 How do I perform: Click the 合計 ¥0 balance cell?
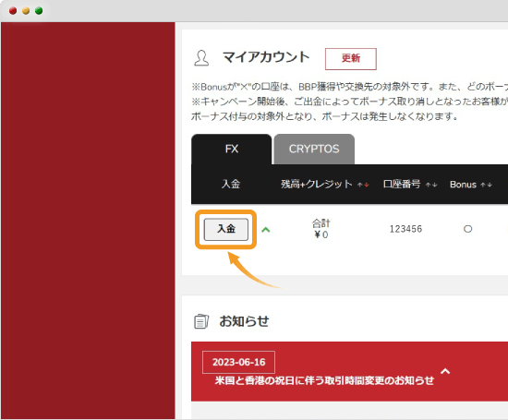point(321,229)
